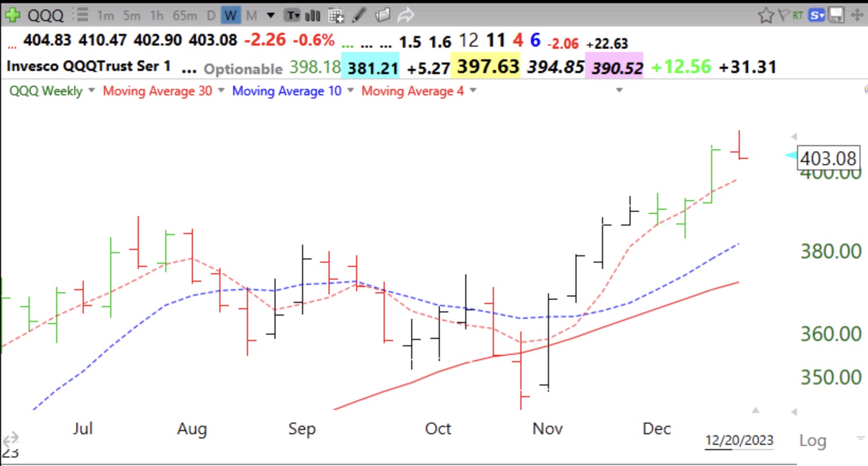
Task: Click the cyan last-price pointer
Action: (791, 156)
